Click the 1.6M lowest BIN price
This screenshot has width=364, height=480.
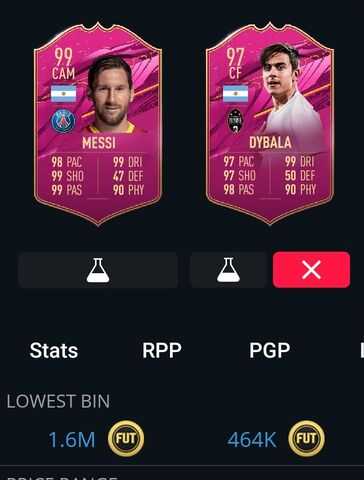click(x=72, y=439)
